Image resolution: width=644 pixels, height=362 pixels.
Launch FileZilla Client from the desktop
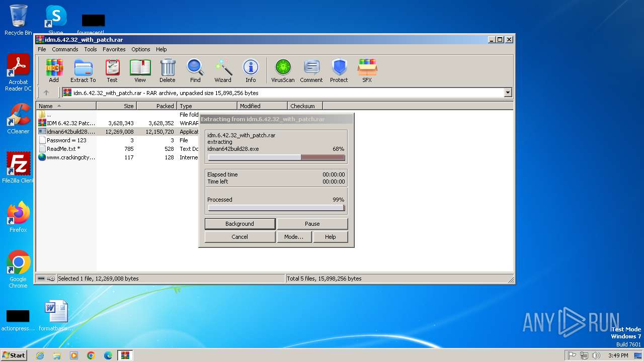point(18,167)
